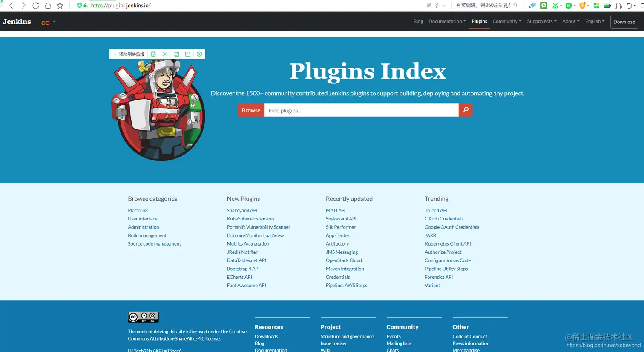
Task: Click the apps grid icon in address bar
Action: coord(429,6)
